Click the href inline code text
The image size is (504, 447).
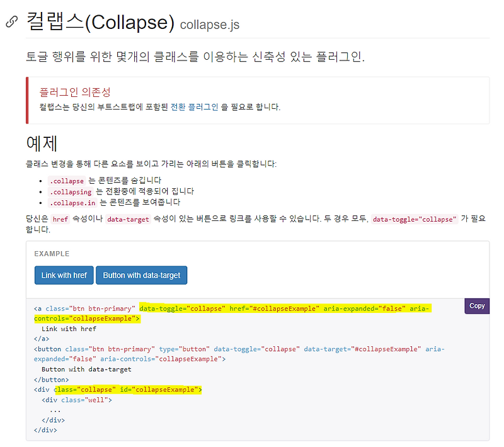pos(60,218)
